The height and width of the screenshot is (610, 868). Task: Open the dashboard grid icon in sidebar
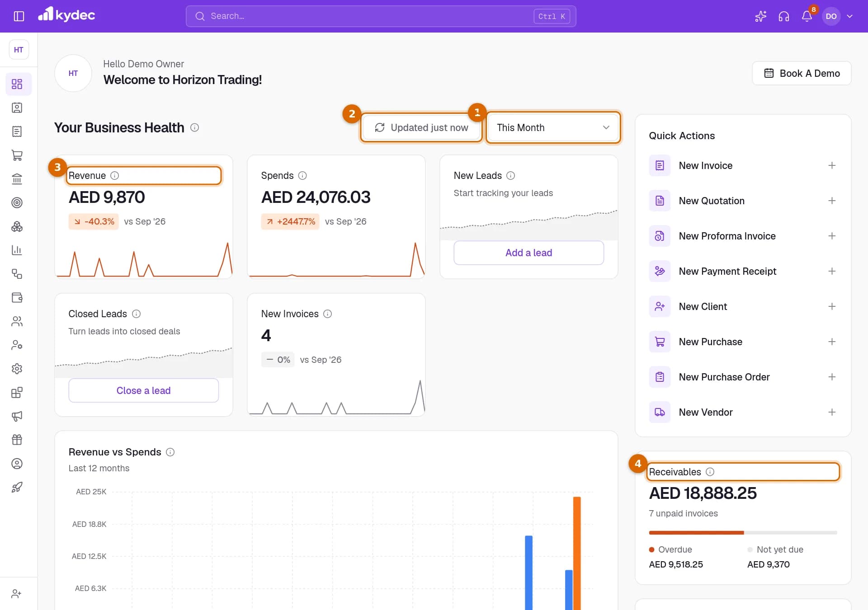pos(17,84)
